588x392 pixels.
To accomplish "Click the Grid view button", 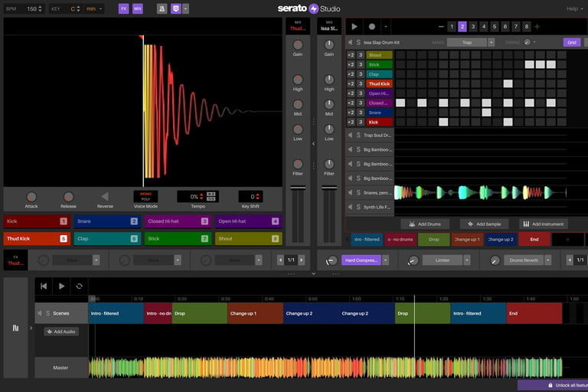I will pos(572,42).
